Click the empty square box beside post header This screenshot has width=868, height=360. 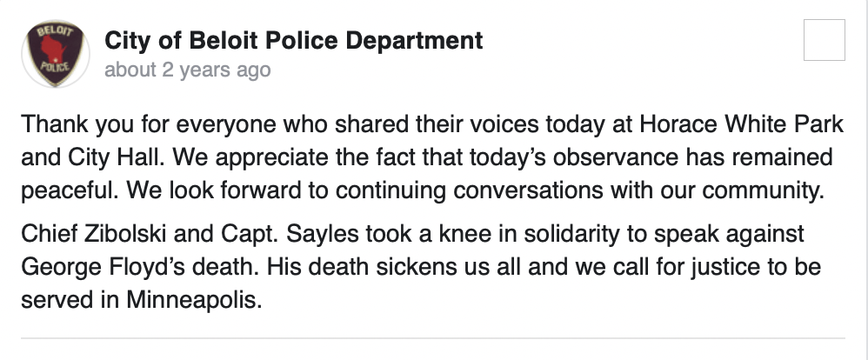(x=825, y=40)
